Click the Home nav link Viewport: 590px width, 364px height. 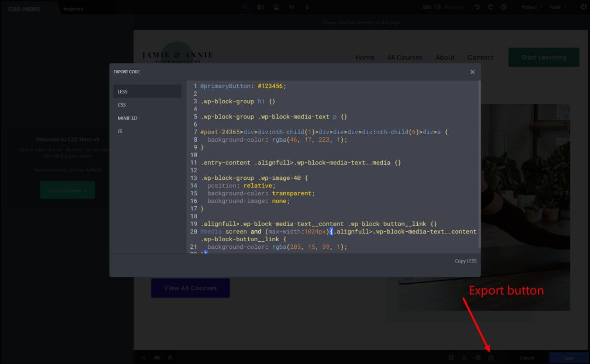[365, 57]
